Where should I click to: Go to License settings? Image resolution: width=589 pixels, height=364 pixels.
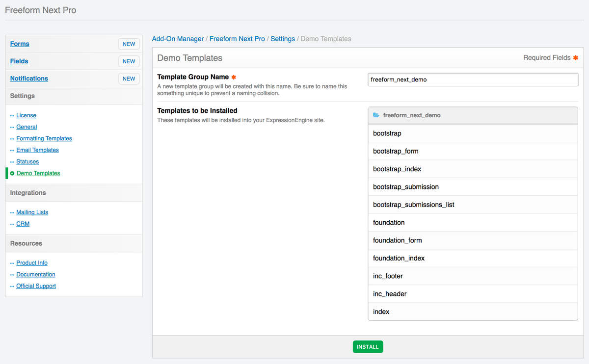point(26,115)
